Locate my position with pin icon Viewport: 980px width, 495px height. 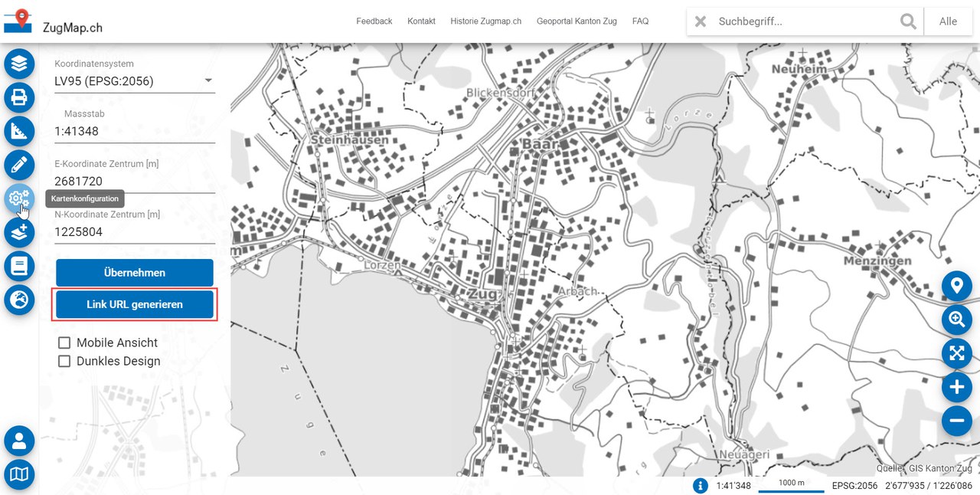pyautogui.click(x=956, y=287)
